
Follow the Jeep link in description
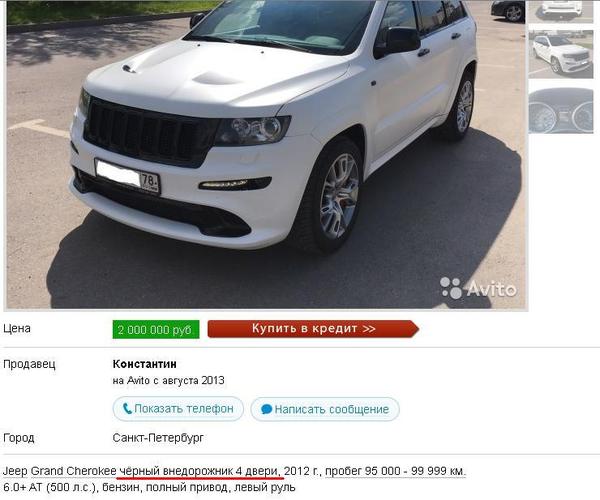tap(15, 471)
